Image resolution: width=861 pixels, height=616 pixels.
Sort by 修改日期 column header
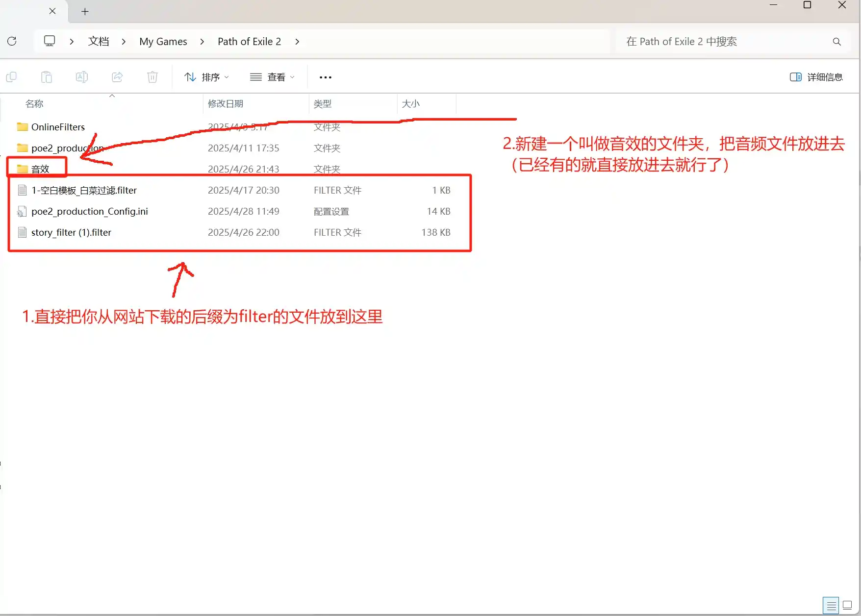click(x=226, y=103)
